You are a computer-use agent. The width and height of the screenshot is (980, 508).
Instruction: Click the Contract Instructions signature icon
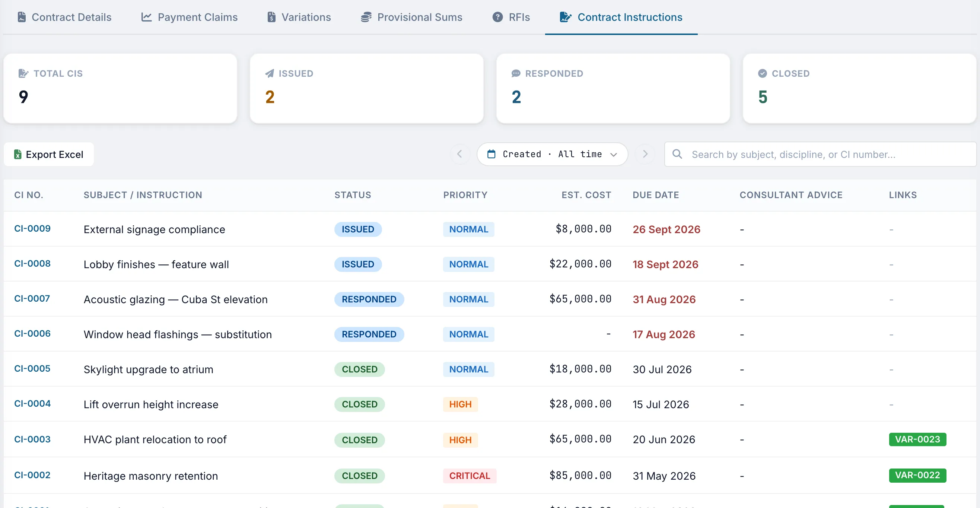point(565,17)
